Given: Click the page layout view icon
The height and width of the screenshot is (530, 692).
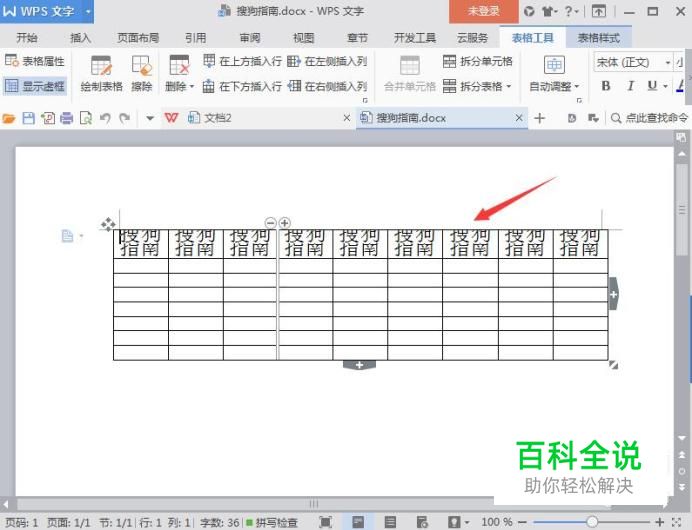Looking at the screenshot, I should (358, 522).
